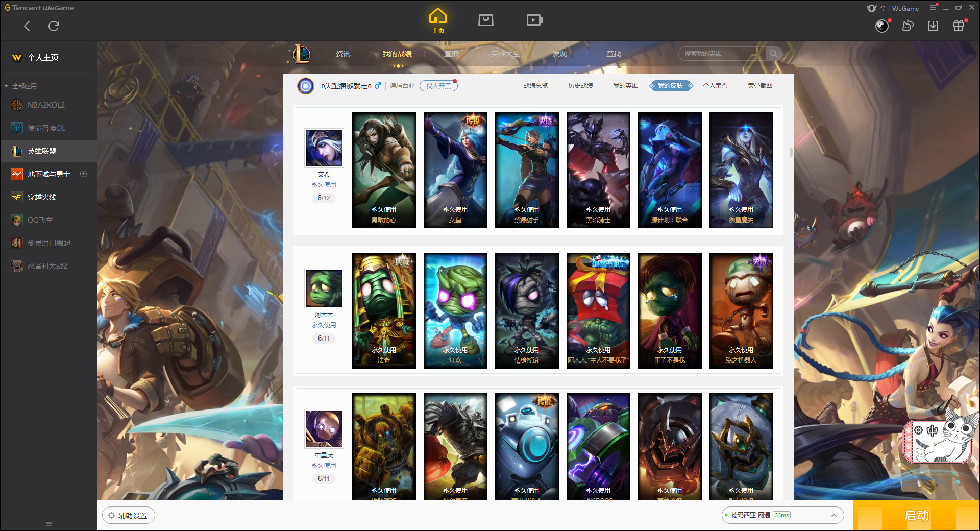Open the main menu hamburger icon
Image resolution: width=980 pixels, height=531 pixels.
(x=933, y=7)
